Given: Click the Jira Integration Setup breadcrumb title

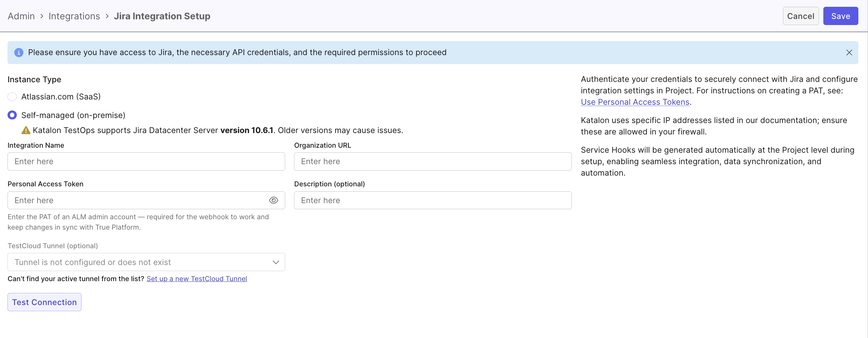Looking at the screenshot, I should pos(162,16).
